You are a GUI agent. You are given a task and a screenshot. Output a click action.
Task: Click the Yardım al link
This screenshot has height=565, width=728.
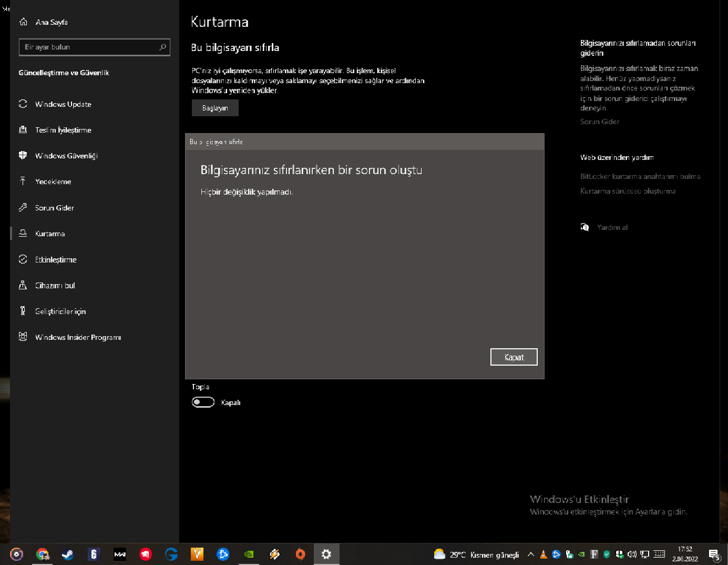[x=612, y=227]
